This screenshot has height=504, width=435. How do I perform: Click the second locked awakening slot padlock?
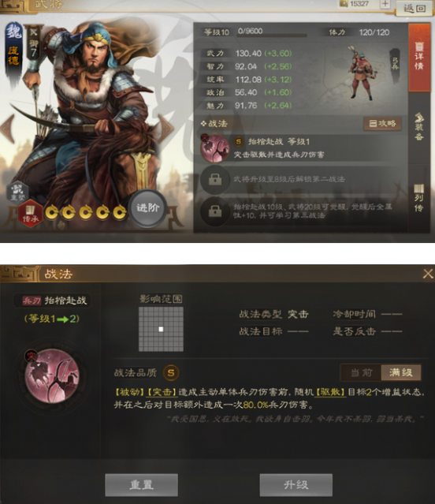tap(215, 211)
